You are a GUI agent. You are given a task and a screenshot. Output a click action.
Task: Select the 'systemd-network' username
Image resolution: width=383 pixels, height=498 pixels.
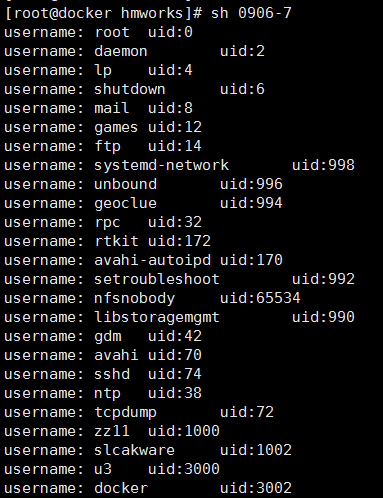point(162,165)
